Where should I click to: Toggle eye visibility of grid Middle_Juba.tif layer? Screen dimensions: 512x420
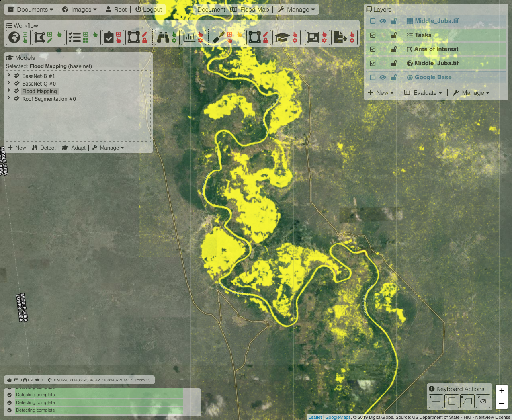click(383, 21)
